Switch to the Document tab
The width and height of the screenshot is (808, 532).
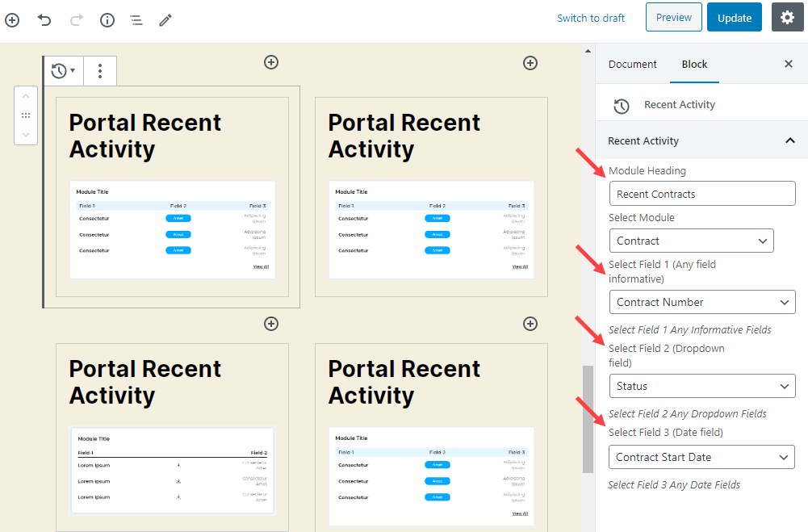point(632,64)
